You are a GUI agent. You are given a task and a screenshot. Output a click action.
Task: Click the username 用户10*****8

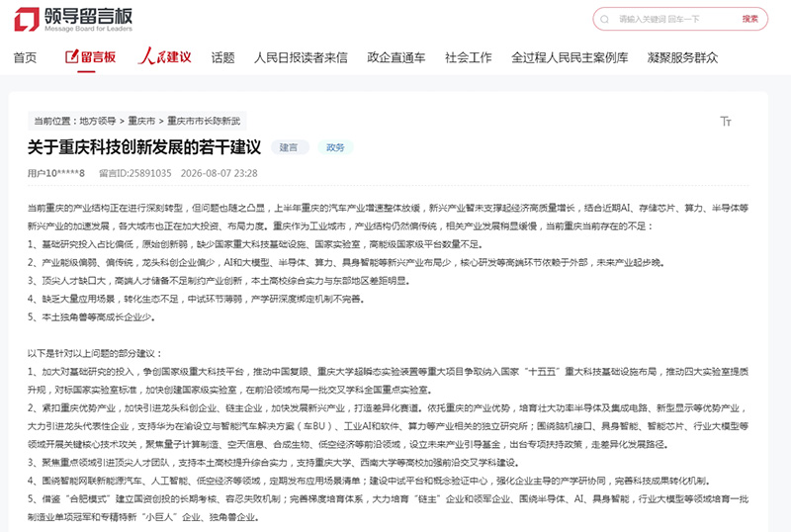56,173
